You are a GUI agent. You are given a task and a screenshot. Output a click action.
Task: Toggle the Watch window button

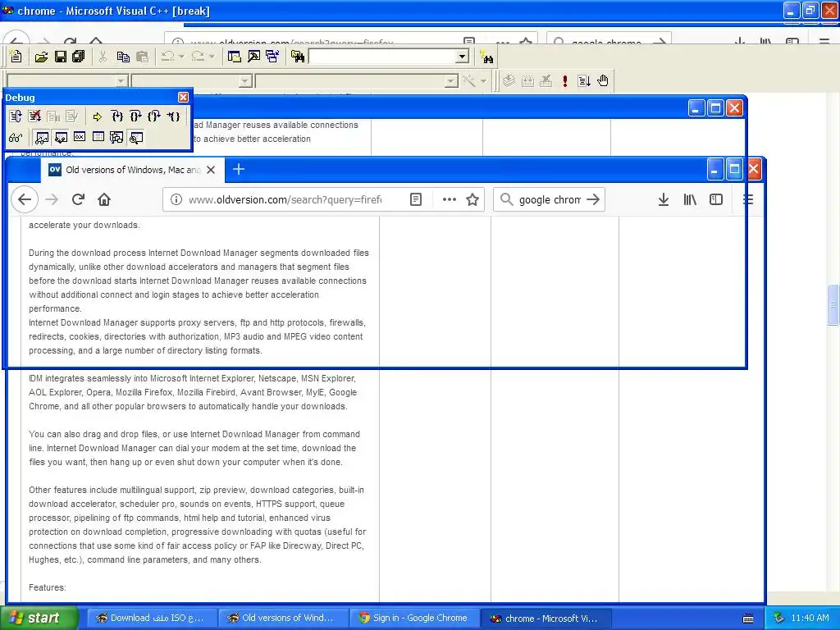click(x=42, y=138)
